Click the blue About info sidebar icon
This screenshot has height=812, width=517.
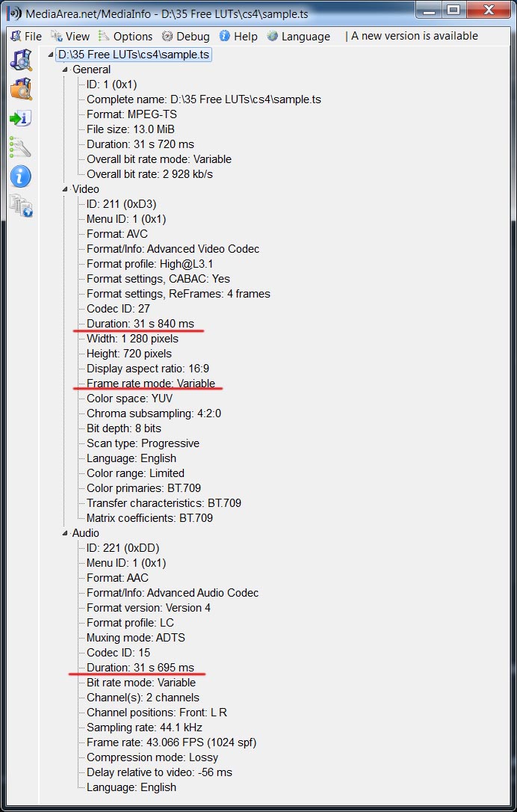(x=21, y=176)
